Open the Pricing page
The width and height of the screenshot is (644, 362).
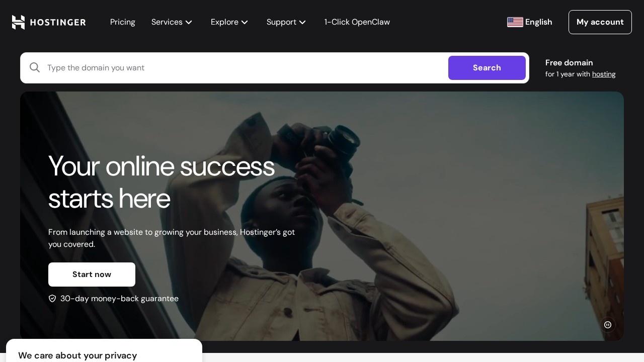(x=123, y=22)
